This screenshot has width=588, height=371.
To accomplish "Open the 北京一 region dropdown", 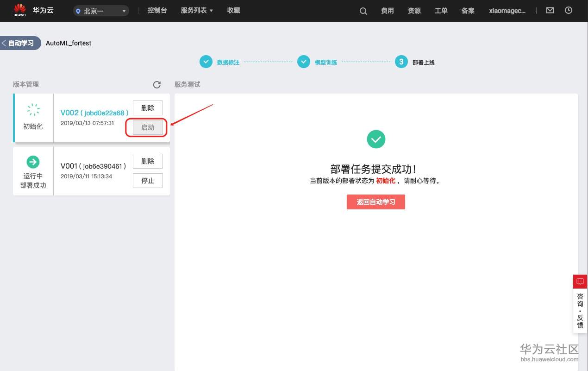I will coord(101,11).
